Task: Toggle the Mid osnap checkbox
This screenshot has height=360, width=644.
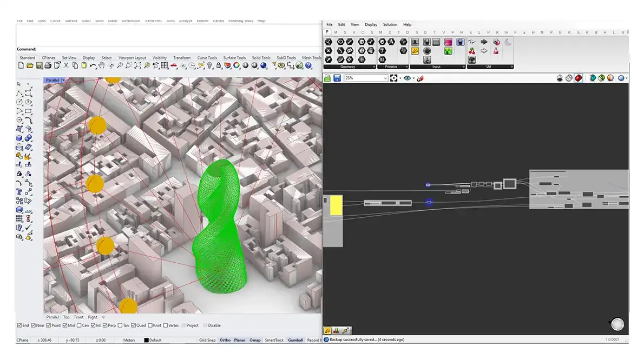Action: coord(65,325)
